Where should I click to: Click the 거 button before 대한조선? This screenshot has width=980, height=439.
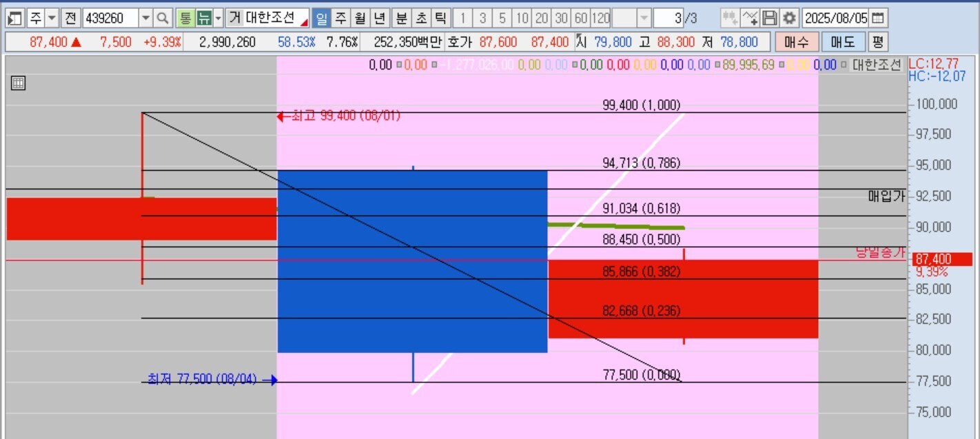click(234, 18)
